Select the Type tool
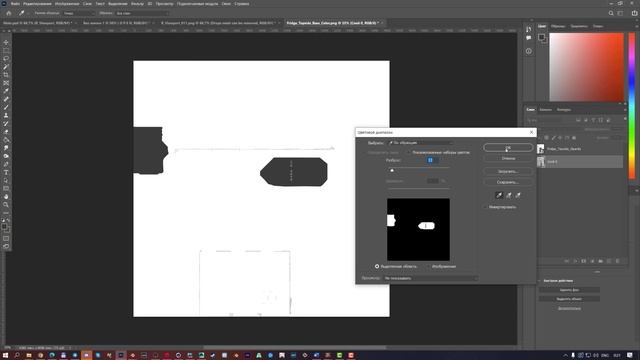This screenshot has height=360, width=640. pyautogui.click(x=6, y=172)
